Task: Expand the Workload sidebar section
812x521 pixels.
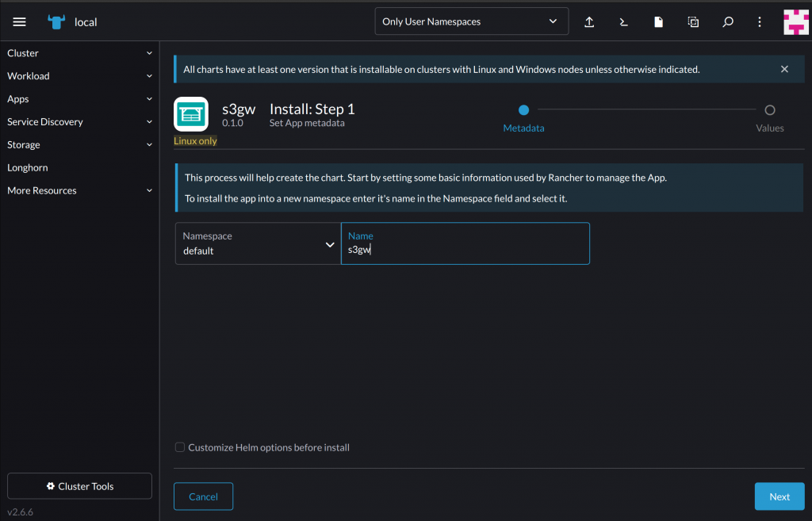Action: coord(79,76)
